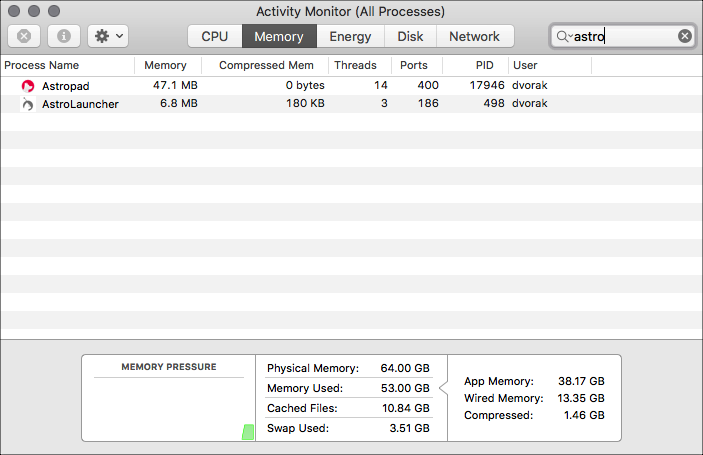This screenshot has width=703, height=455.
Task: Sort by Threads column header
Action: pos(360,65)
